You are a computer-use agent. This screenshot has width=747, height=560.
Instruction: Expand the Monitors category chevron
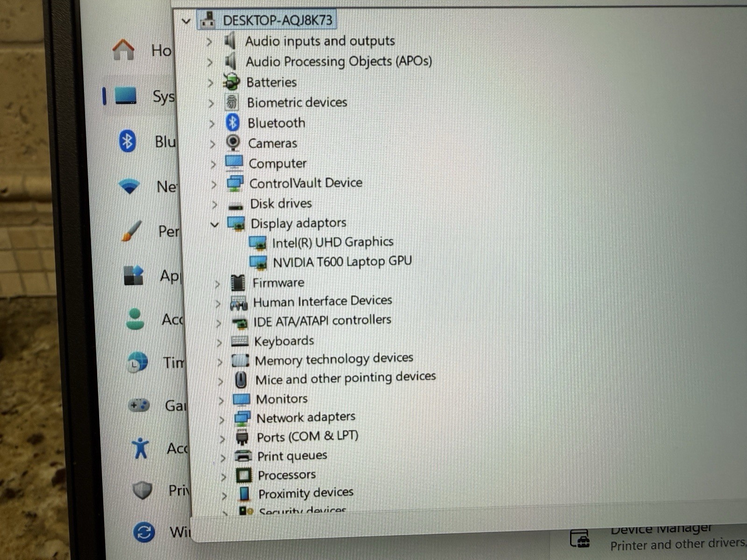click(x=221, y=401)
